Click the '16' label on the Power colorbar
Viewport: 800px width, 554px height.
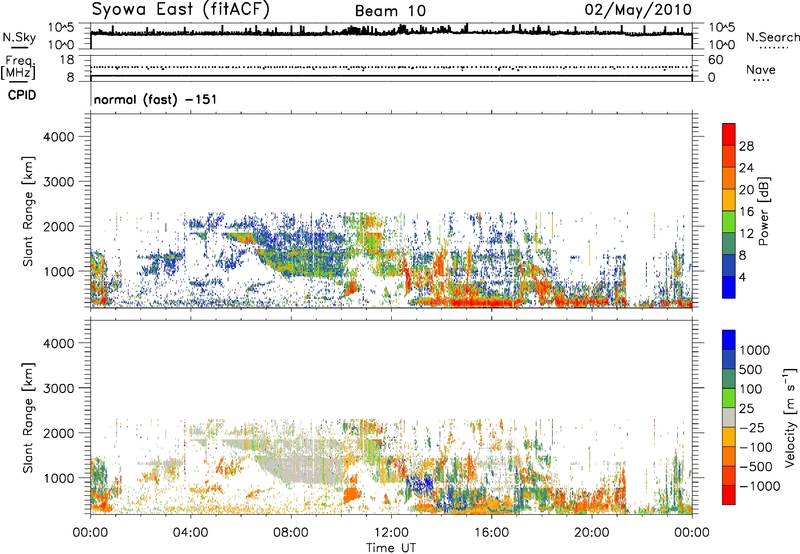(x=746, y=212)
